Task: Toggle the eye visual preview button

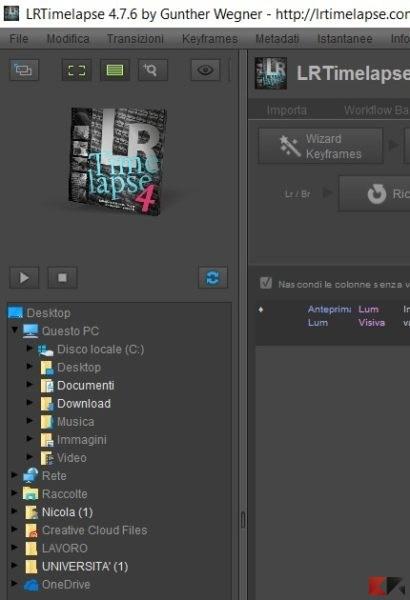Action: click(x=206, y=70)
